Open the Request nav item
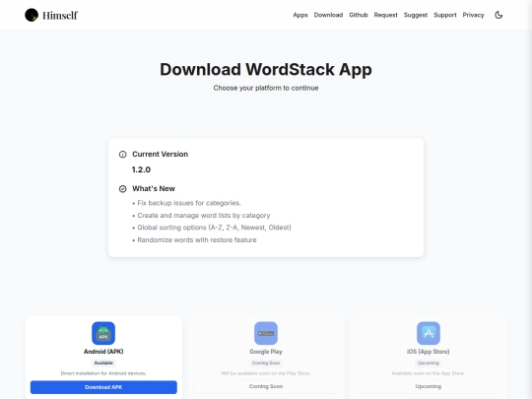 point(386,15)
